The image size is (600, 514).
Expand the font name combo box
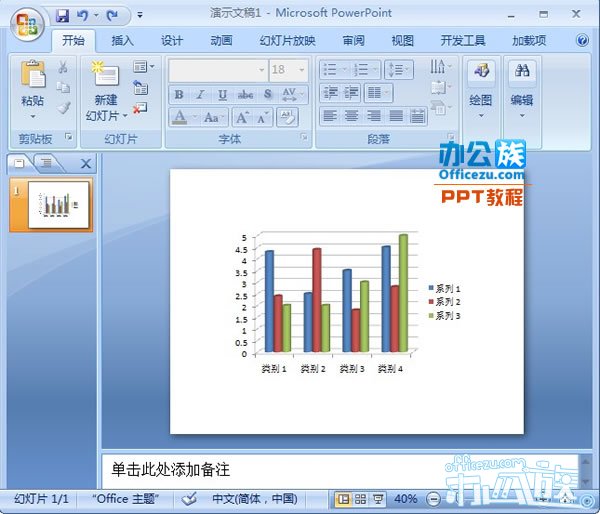[262, 70]
